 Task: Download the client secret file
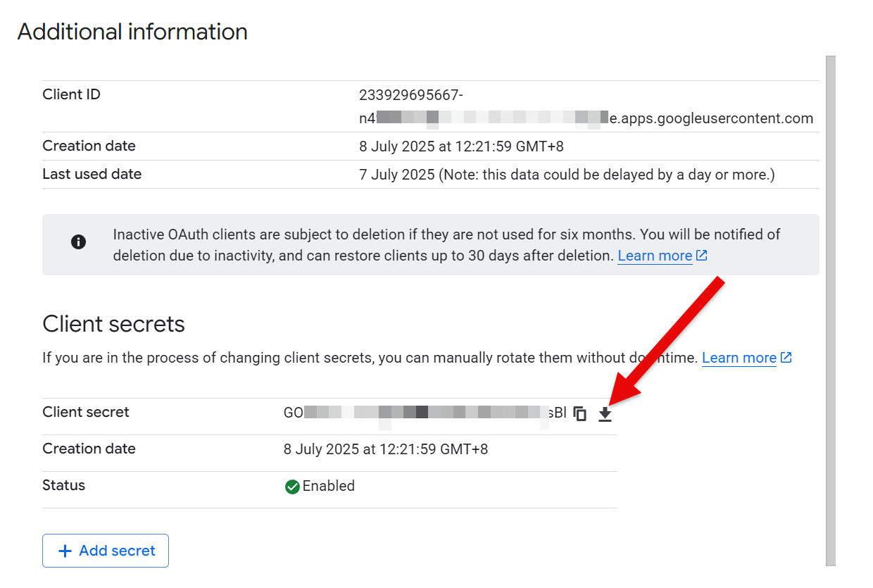(605, 414)
